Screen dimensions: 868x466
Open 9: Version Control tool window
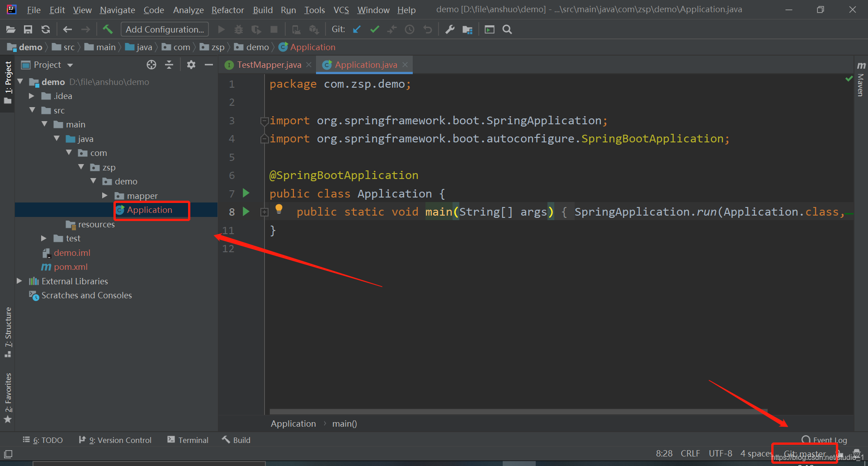click(x=115, y=440)
